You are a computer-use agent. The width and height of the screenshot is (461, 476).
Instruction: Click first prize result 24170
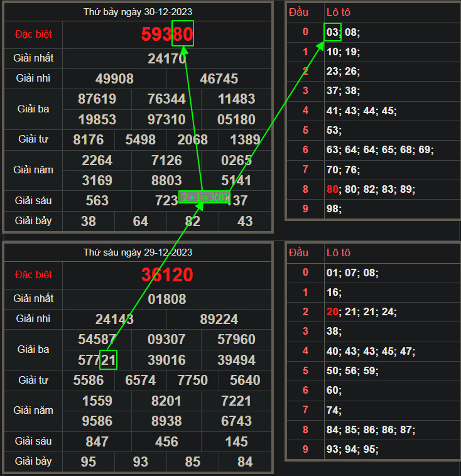pos(167,59)
